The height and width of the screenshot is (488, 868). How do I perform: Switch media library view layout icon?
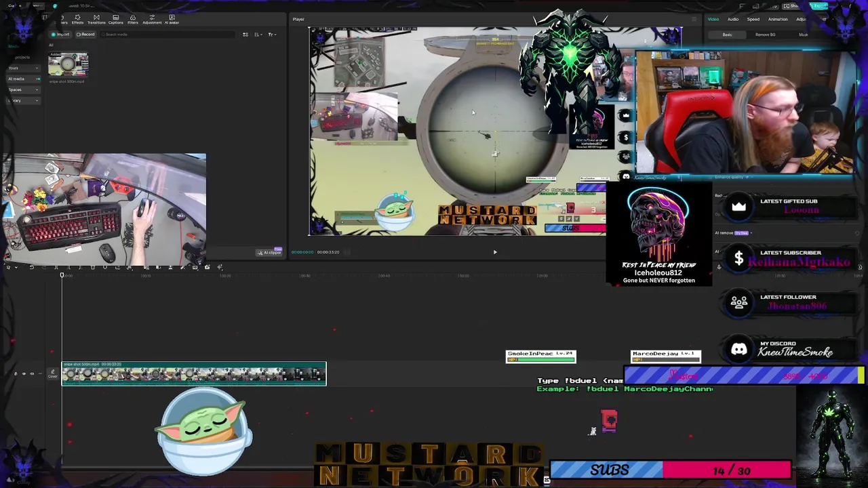tap(245, 34)
